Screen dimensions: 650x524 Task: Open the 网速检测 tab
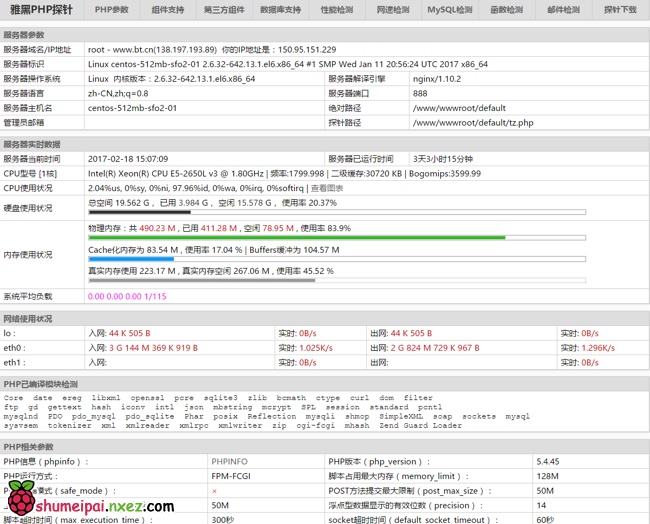pos(393,10)
